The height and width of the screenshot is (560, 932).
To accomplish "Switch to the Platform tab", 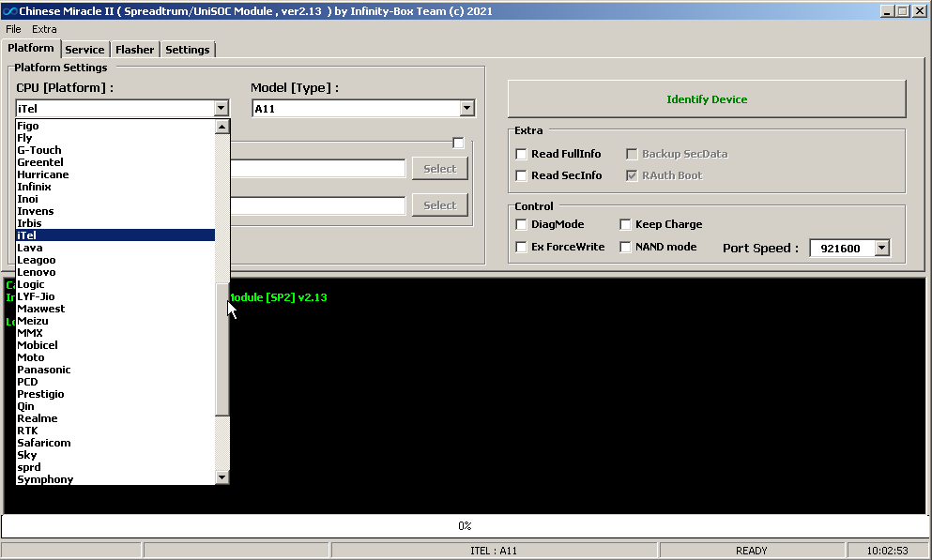I will pos(30,48).
